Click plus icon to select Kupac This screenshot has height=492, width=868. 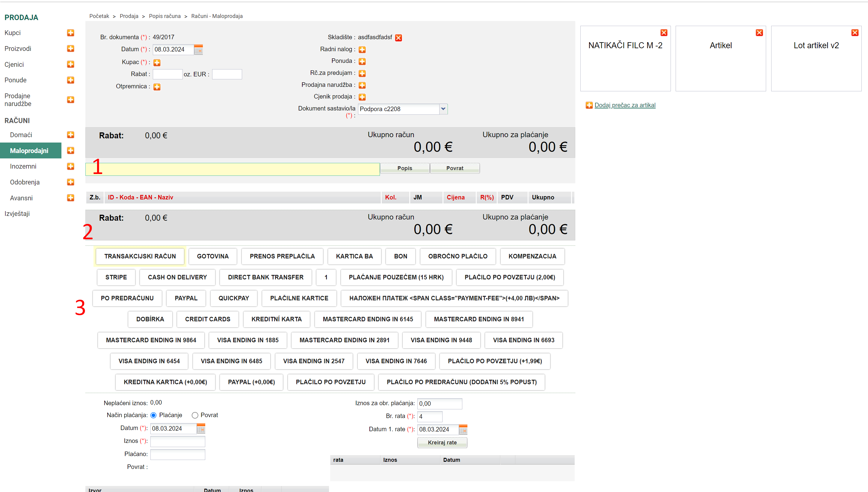point(157,63)
